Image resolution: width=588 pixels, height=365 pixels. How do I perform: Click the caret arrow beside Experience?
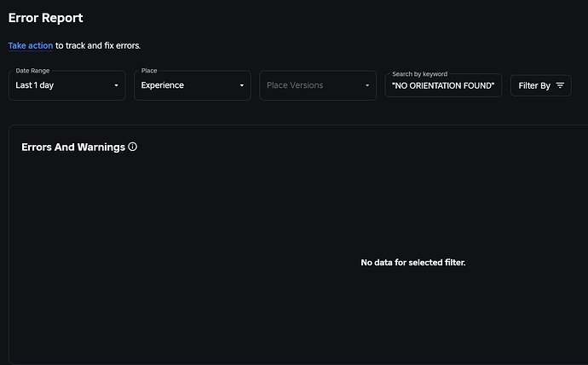pos(242,85)
